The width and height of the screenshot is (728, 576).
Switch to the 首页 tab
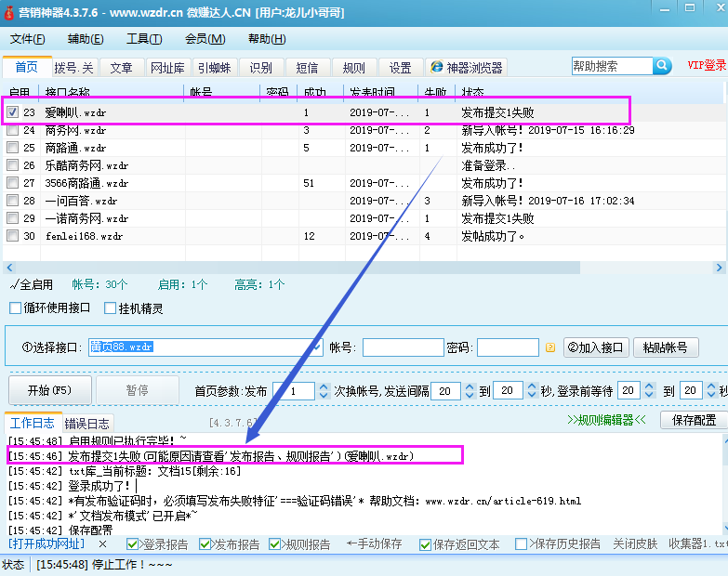pos(27,67)
